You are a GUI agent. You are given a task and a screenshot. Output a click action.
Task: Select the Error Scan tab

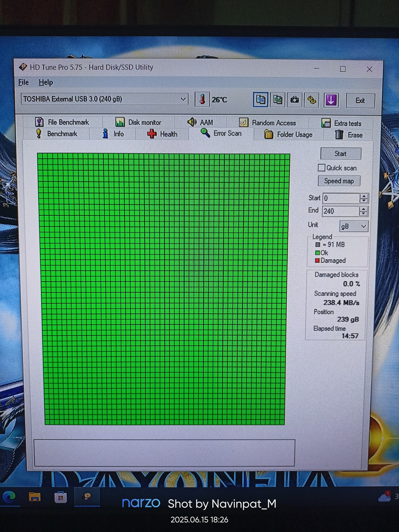[221, 133]
